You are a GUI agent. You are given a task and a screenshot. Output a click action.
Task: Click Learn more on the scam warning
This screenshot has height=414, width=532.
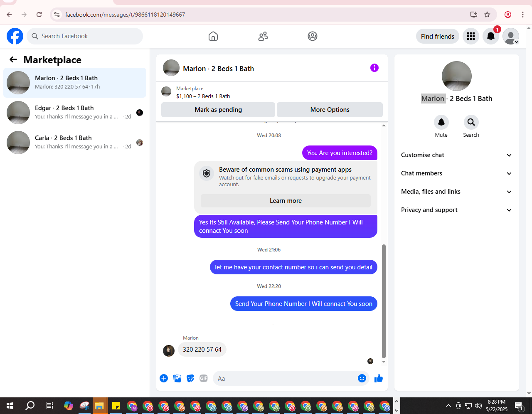[x=286, y=201]
